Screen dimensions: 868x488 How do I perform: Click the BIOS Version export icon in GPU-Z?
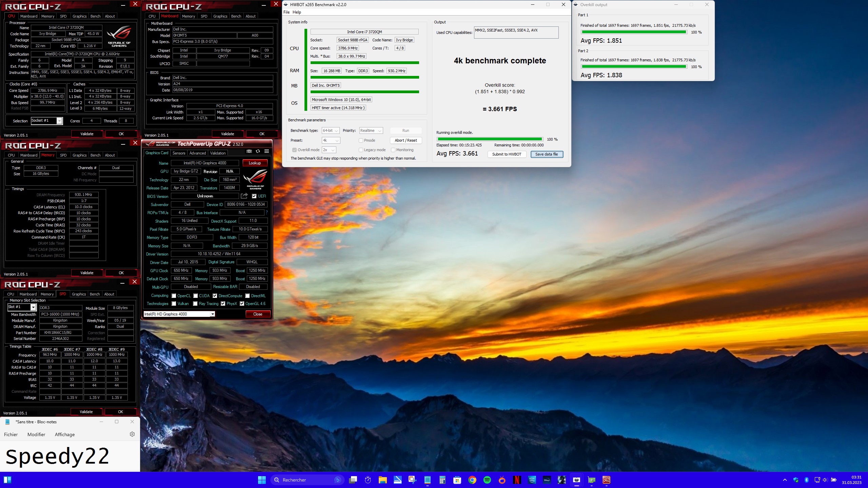pyautogui.click(x=244, y=196)
